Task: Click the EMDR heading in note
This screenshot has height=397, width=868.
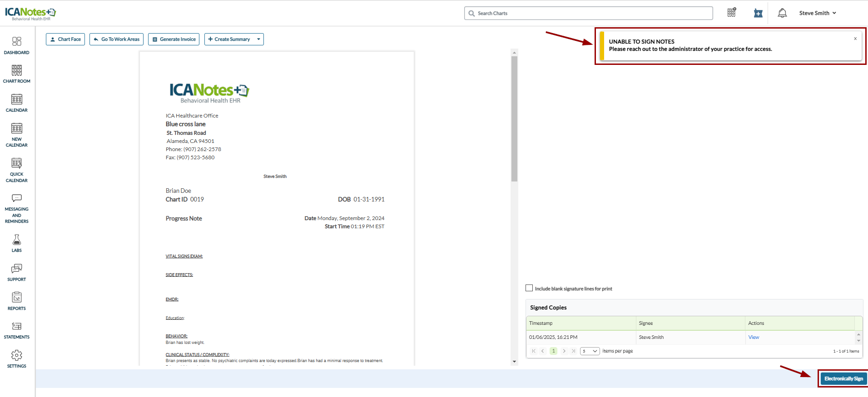Action: (172, 299)
